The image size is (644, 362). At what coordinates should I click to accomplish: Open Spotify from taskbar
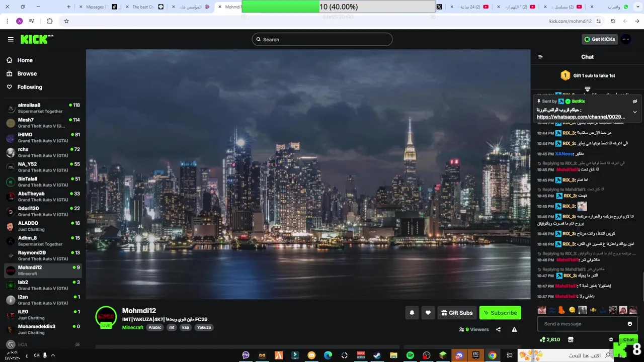point(410,355)
